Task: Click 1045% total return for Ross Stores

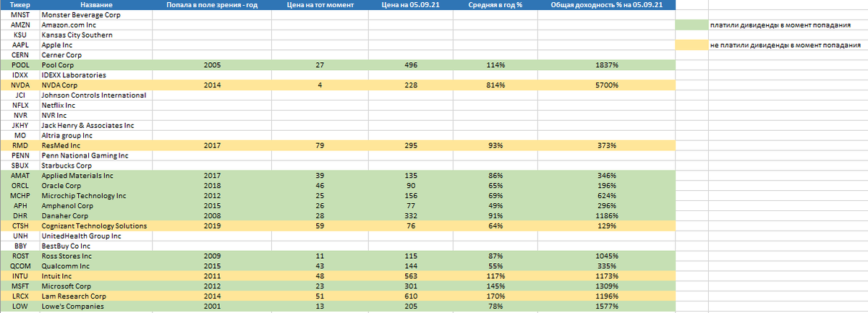Action: point(607,257)
